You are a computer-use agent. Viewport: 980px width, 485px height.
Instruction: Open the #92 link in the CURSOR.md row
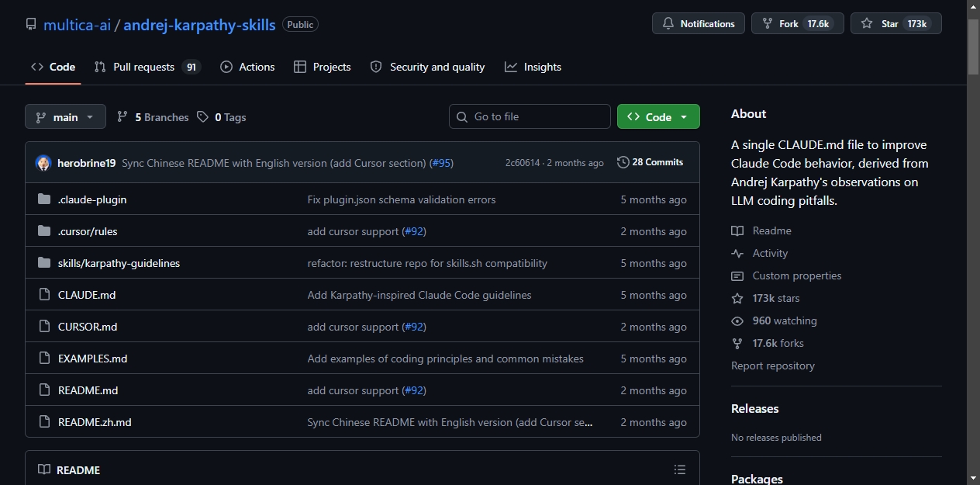pyautogui.click(x=414, y=327)
